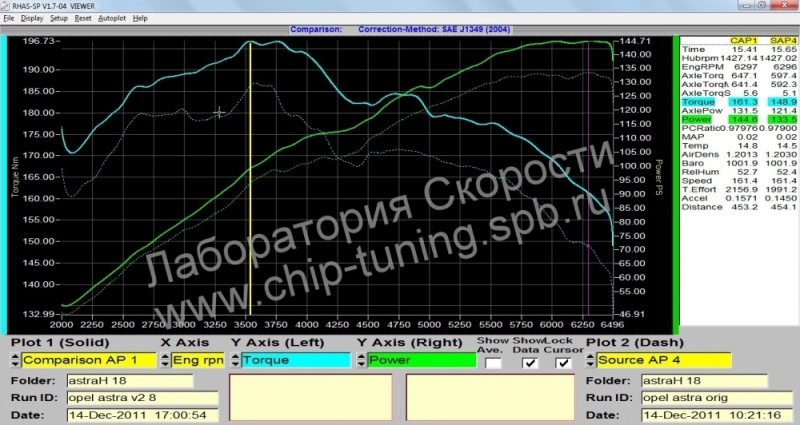Open the Y Axis Right Power dropdown
800x425 pixels.
click(x=418, y=360)
